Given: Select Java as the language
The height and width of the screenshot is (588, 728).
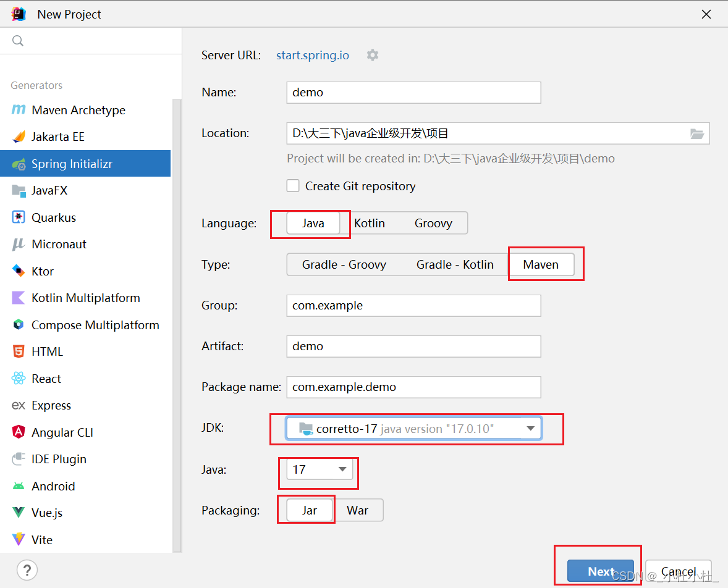Looking at the screenshot, I should click(313, 223).
